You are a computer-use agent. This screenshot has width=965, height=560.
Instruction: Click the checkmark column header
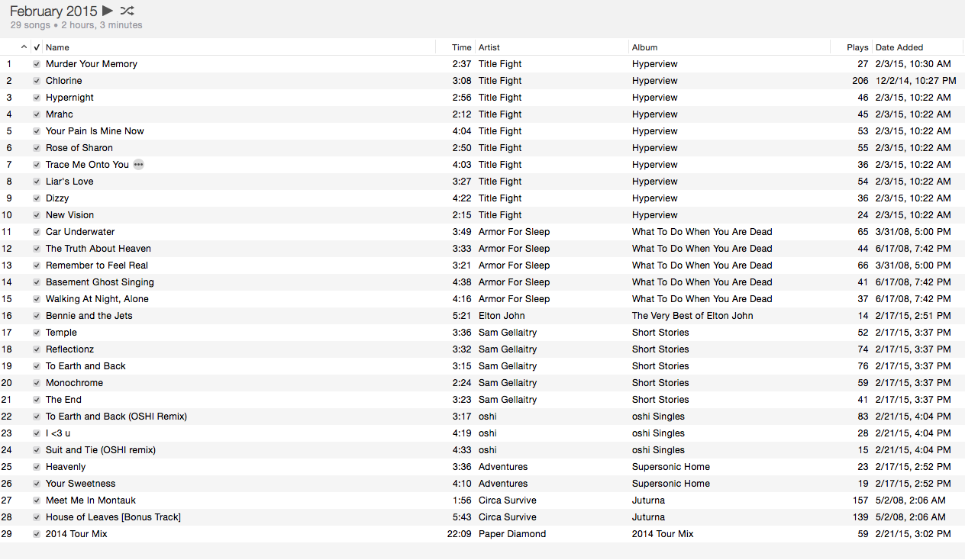37,47
